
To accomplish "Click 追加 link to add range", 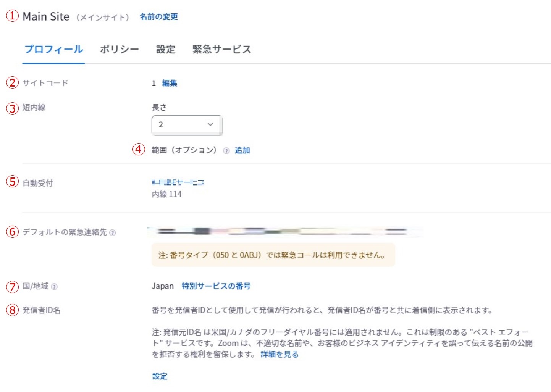I will pos(242,150).
